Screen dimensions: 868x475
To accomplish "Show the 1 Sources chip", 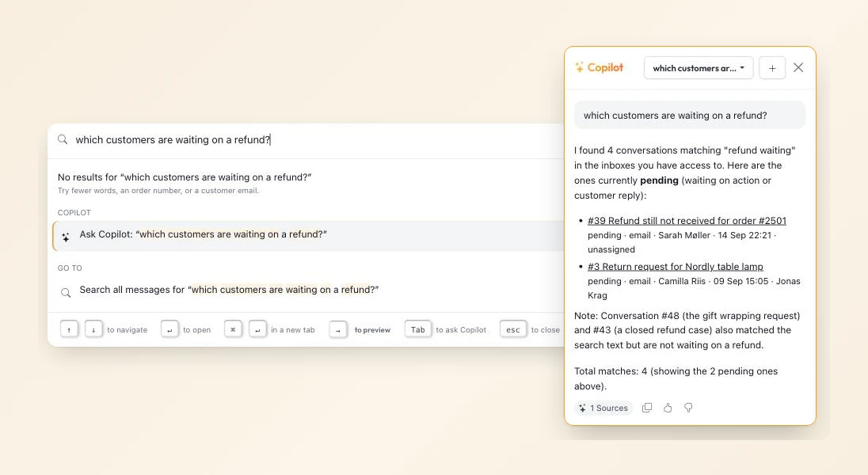I will tap(603, 408).
